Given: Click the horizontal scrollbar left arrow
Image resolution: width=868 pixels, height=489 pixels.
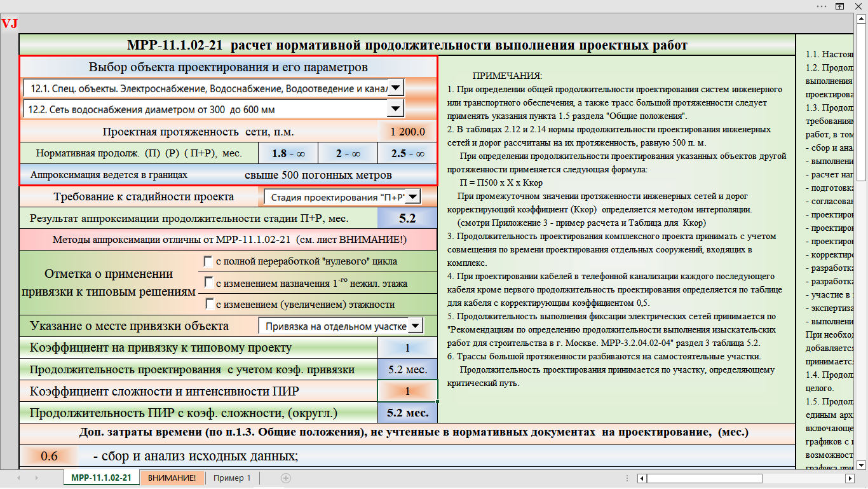Looking at the screenshot, I should pyautogui.click(x=642, y=478).
